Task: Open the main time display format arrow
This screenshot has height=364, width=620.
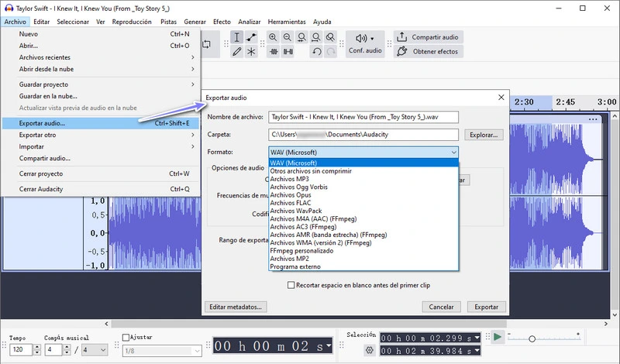Action: (x=328, y=346)
